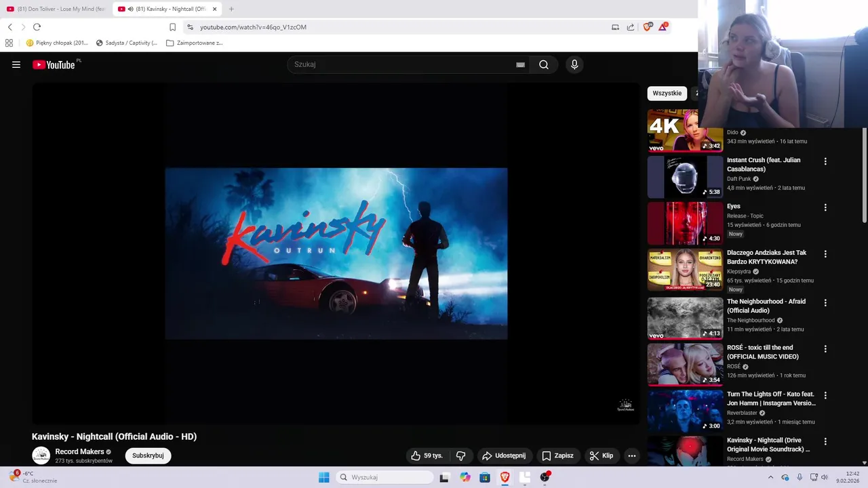The width and height of the screenshot is (868, 488).
Task: Open Zaimportowane bookmarks folder
Action: pyautogui.click(x=195, y=43)
